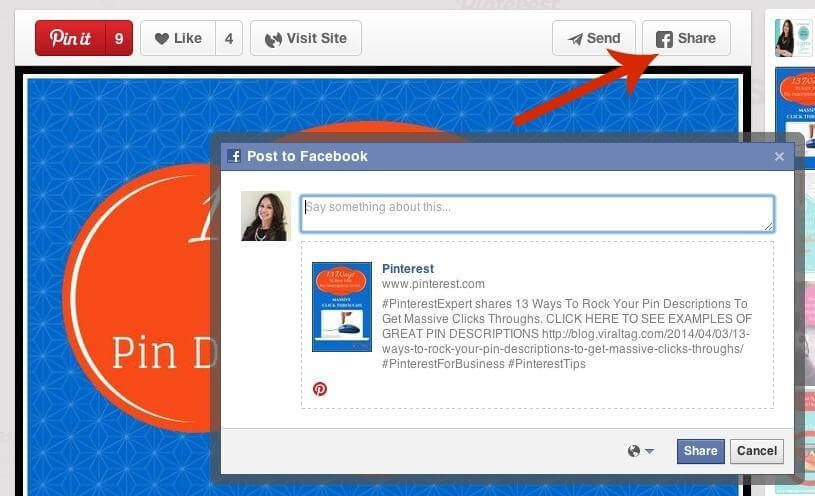Open the globe audience privacy selector

click(x=634, y=451)
